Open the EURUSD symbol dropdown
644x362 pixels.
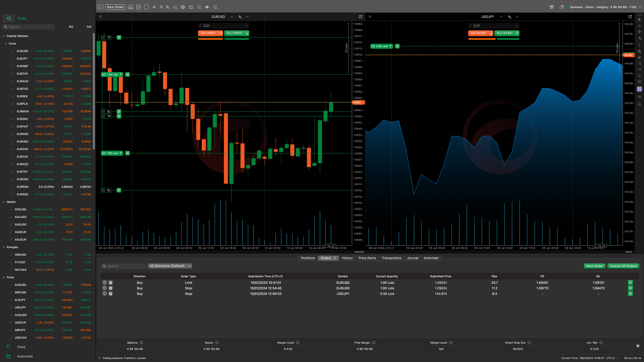tap(231, 17)
